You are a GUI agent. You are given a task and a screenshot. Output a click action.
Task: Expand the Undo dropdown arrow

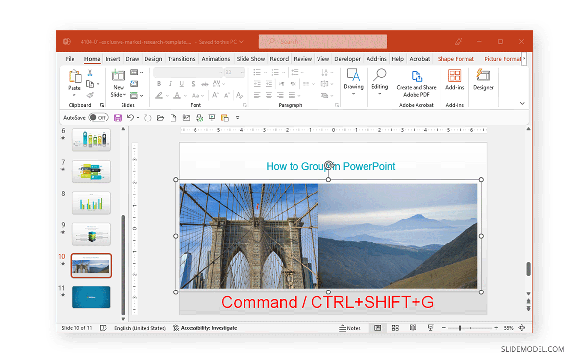tap(138, 118)
